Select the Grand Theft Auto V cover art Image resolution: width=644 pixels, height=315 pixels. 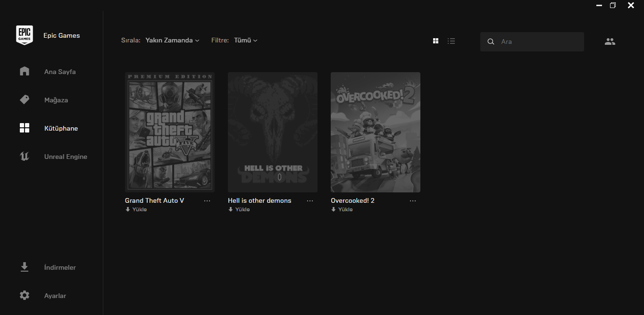(170, 132)
